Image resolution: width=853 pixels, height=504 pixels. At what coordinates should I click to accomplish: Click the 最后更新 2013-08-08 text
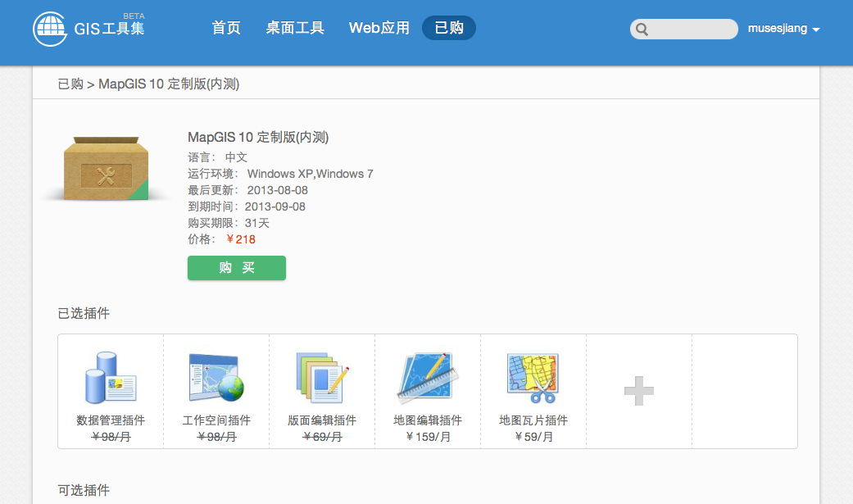click(x=247, y=190)
